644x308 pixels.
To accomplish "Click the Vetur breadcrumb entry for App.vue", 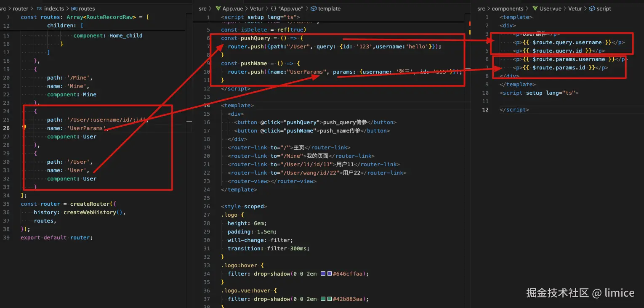I will (256, 8).
